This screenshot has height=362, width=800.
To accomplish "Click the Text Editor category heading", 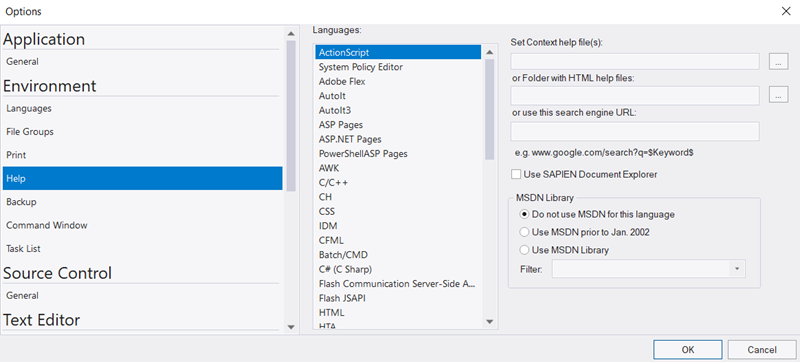I will [41, 320].
